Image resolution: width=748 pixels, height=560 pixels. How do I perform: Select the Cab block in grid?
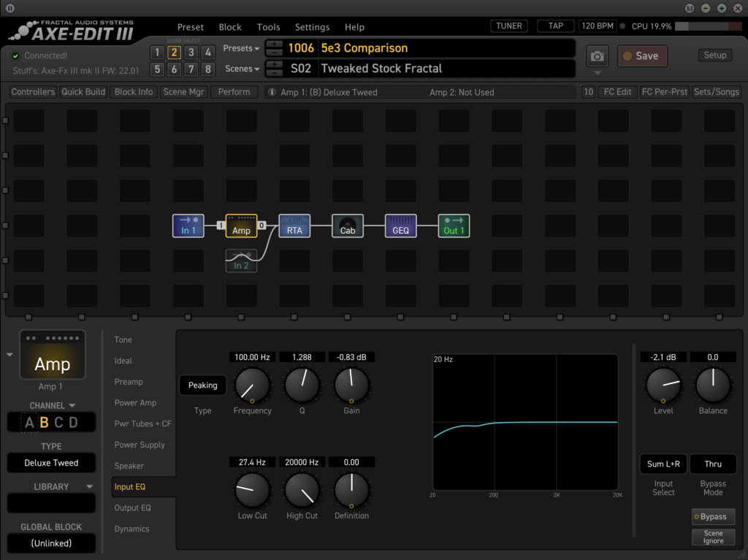click(x=347, y=226)
